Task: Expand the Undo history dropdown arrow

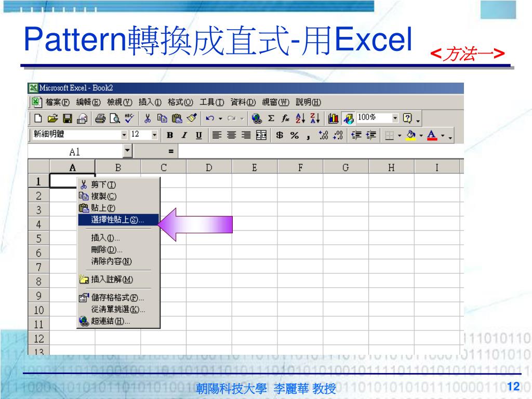Action: pos(220,118)
